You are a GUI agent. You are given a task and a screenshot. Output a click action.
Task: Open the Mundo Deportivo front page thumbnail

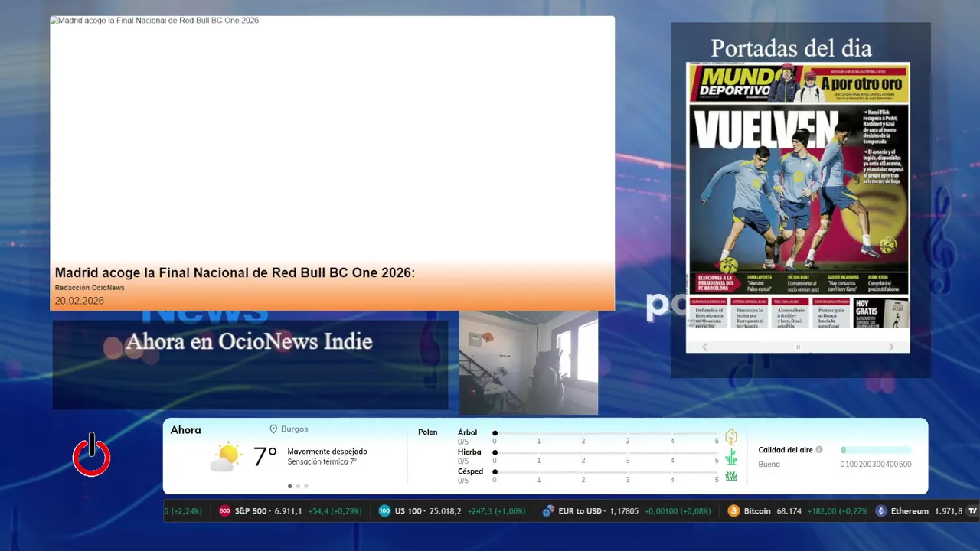pyautogui.click(x=798, y=195)
